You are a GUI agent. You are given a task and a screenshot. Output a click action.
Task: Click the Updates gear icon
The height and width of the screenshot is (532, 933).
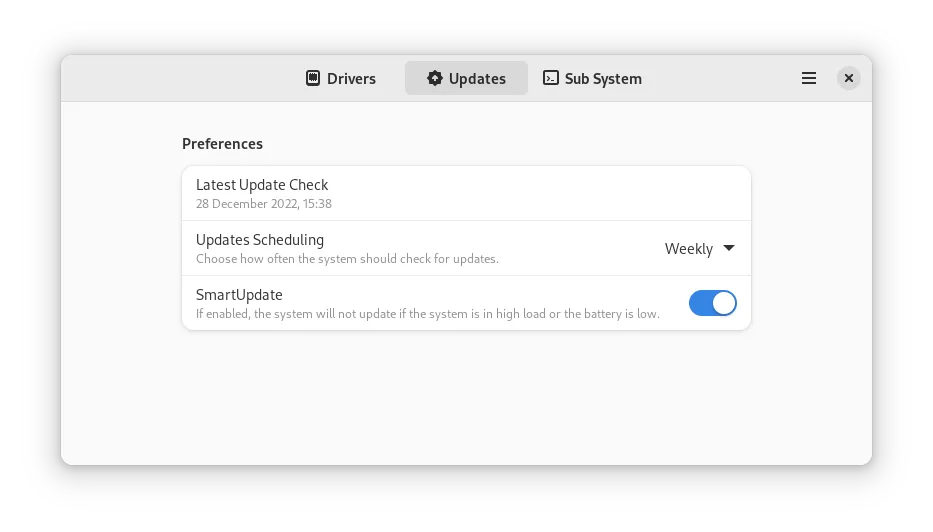pyautogui.click(x=434, y=78)
